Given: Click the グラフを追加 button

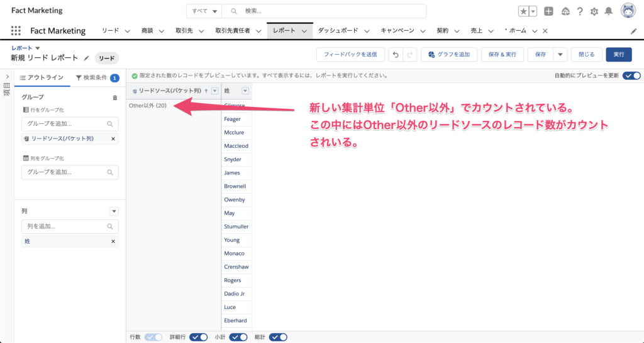Looking at the screenshot, I should [449, 55].
